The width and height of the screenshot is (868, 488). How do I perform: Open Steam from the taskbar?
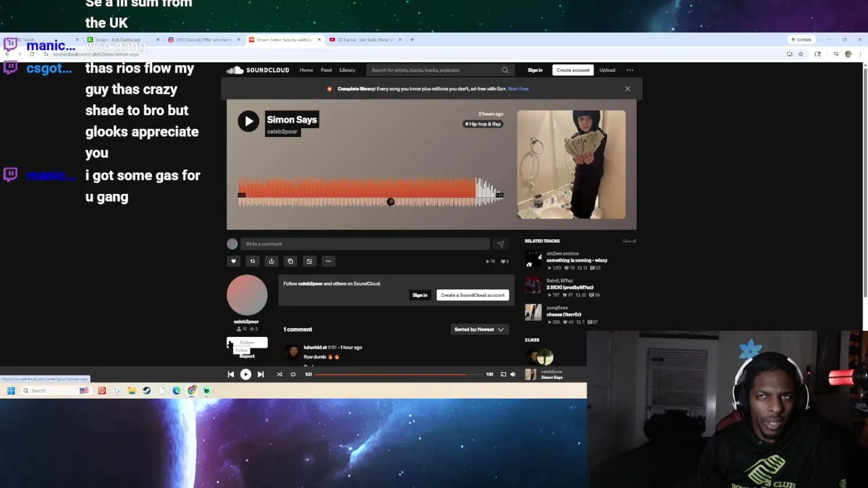pos(146,390)
